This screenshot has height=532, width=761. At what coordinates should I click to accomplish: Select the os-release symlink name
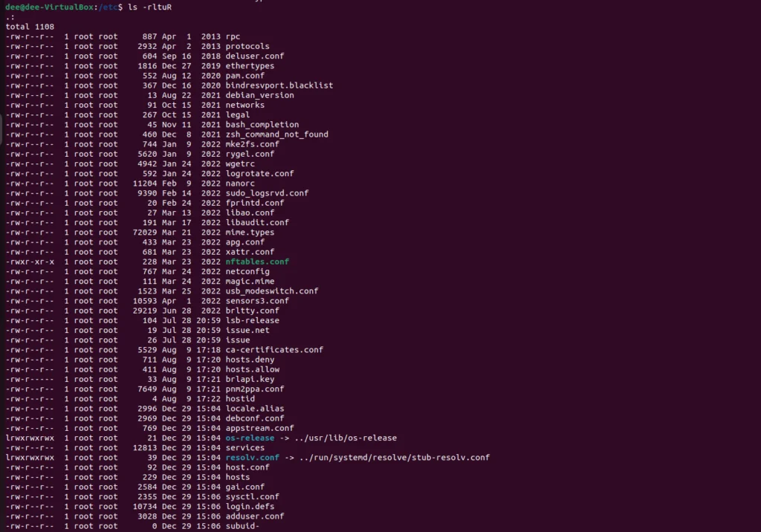point(250,438)
